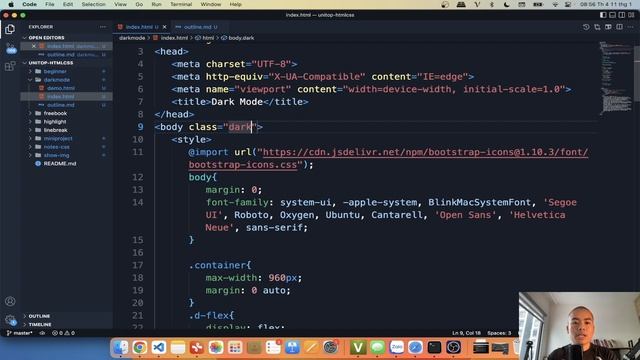Click the Ln 9, Col 18 status indicator
The image size is (640, 360).
466,333
